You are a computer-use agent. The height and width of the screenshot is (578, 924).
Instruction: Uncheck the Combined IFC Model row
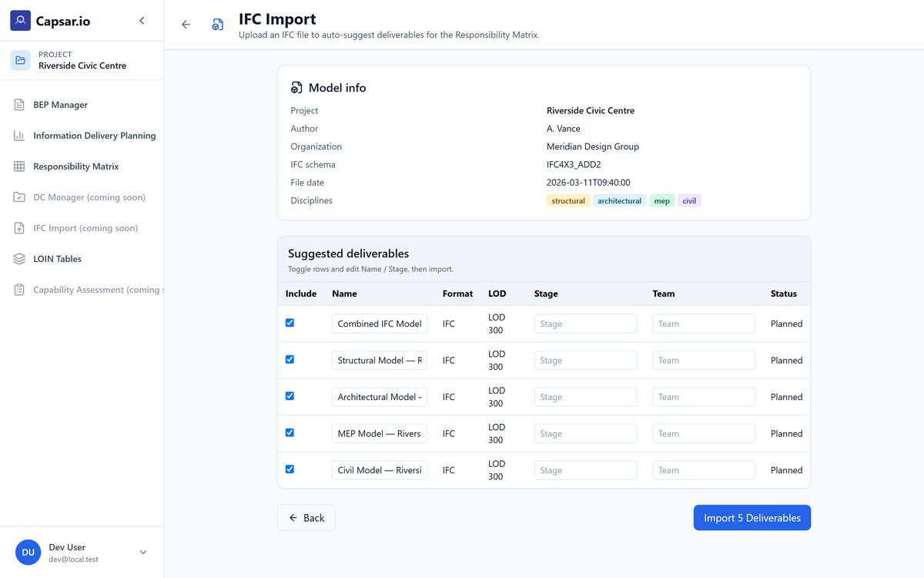click(x=290, y=323)
